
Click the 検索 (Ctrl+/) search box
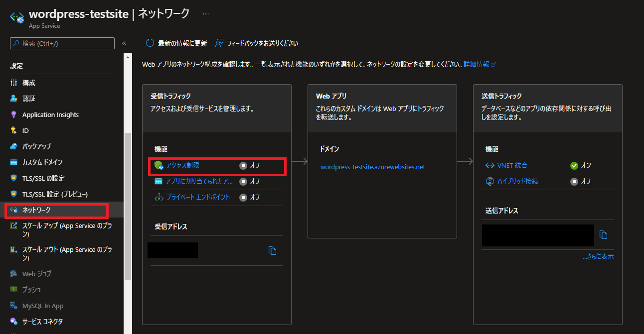point(62,43)
